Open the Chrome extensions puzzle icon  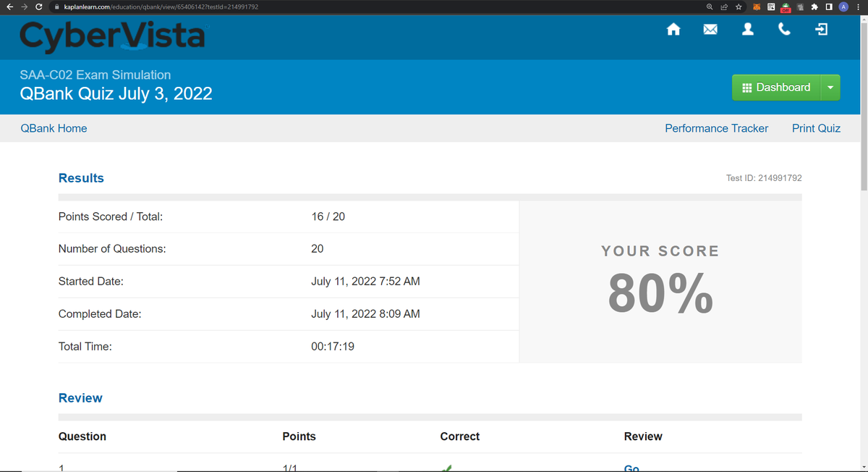point(814,7)
